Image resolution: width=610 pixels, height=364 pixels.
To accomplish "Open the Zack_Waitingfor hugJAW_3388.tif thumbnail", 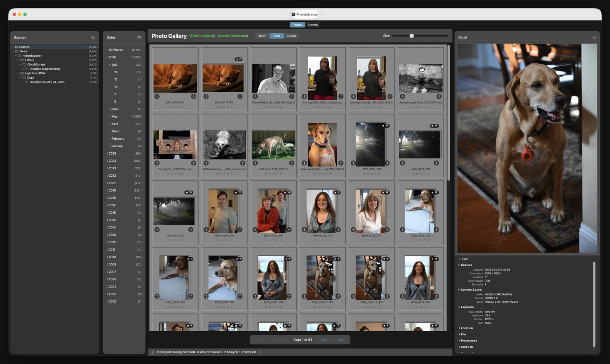I will tap(323, 144).
